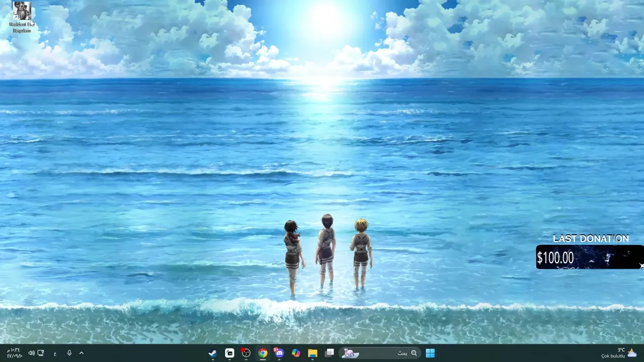Switch to Google Chrome on the taskbar
Image resolution: width=644 pixels, height=362 pixels.
tap(263, 353)
